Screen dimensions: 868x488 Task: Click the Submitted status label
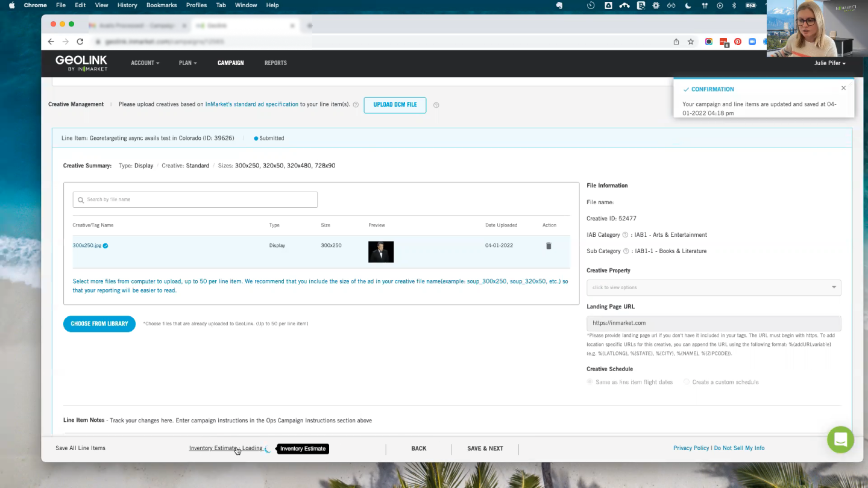click(x=269, y=138)
